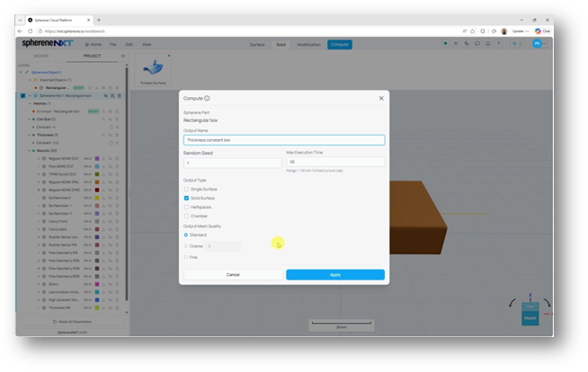Collapse the Imported Objects group
Screen dimensions: 588x372
(x=30, y=80)
